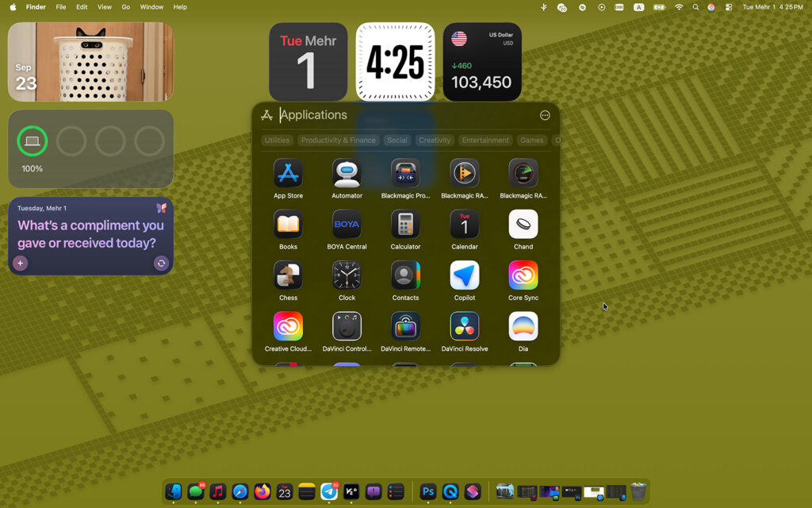Refresh the journal prompt in the widget
Viewport: 812px width, 508px height.
161,264
